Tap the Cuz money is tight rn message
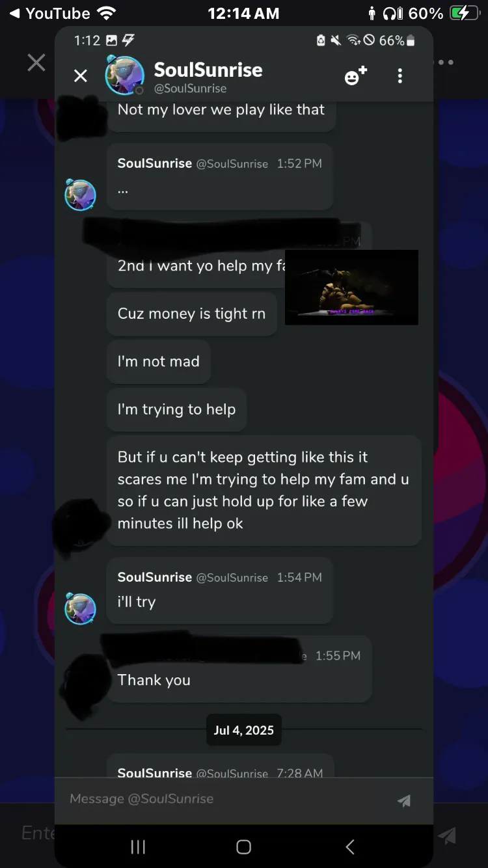 tap(192, 314)
